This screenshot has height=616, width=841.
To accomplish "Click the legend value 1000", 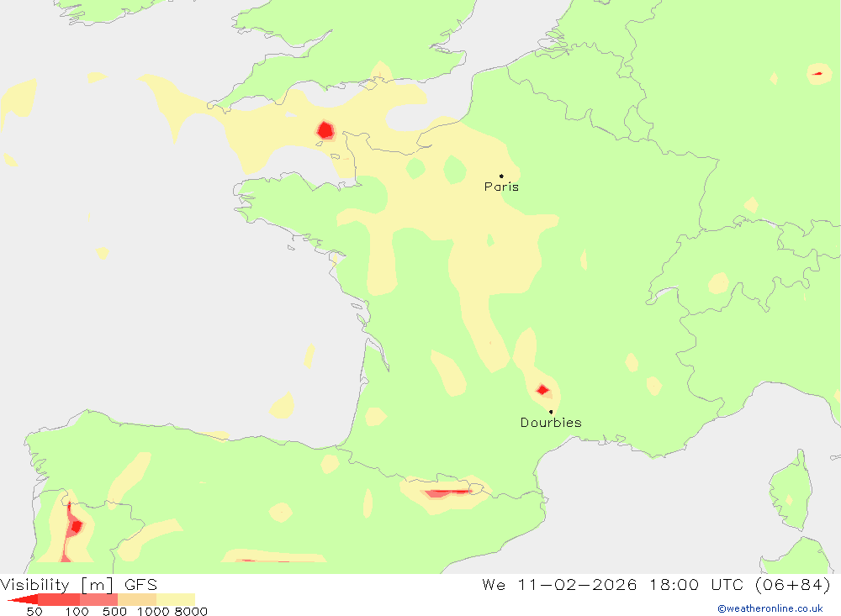I will click(x=153, y=611).
